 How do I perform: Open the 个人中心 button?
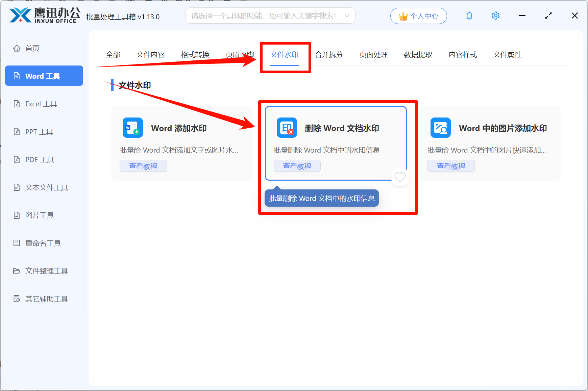point(418,16)
